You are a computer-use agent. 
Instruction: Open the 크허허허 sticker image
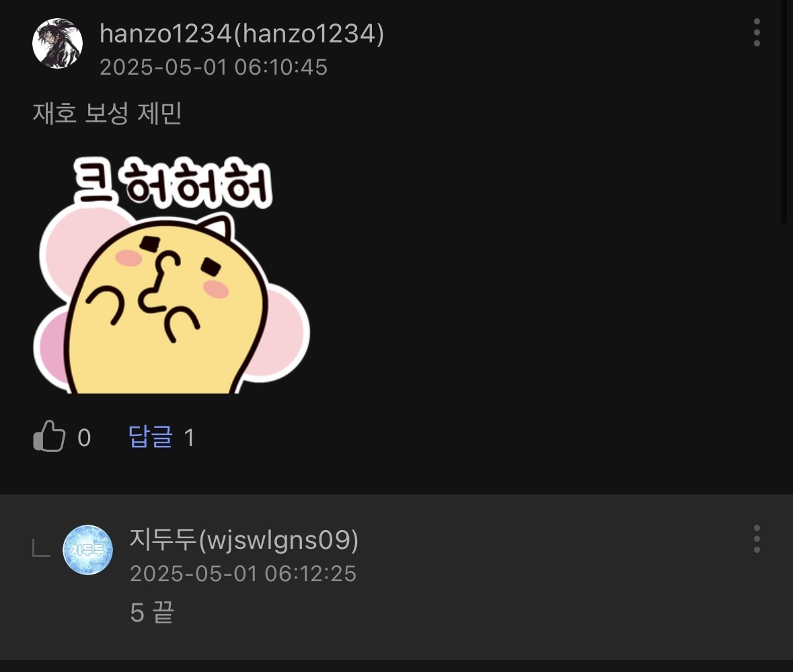click(172, 274)
